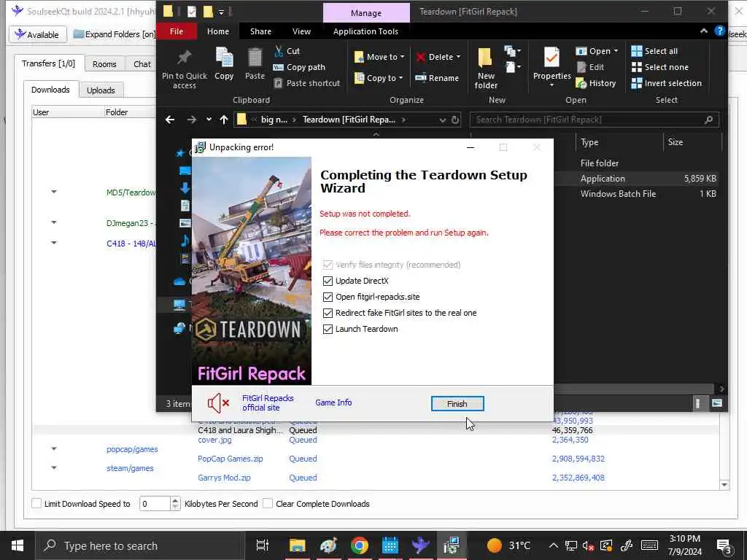Click the Explorer help question mark
The image size is (747, 560).
pyautogui.click(x=719, y=31)
